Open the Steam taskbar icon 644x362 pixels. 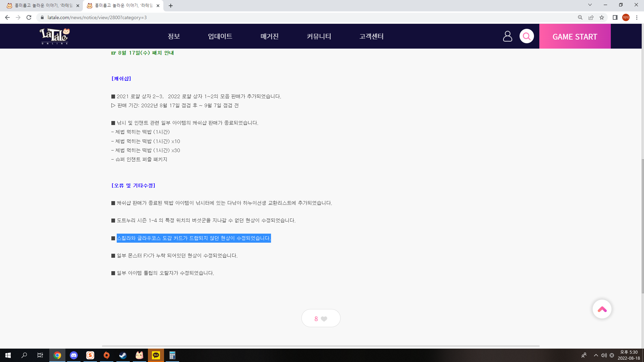pyautogui.click(x=123, y=355)
